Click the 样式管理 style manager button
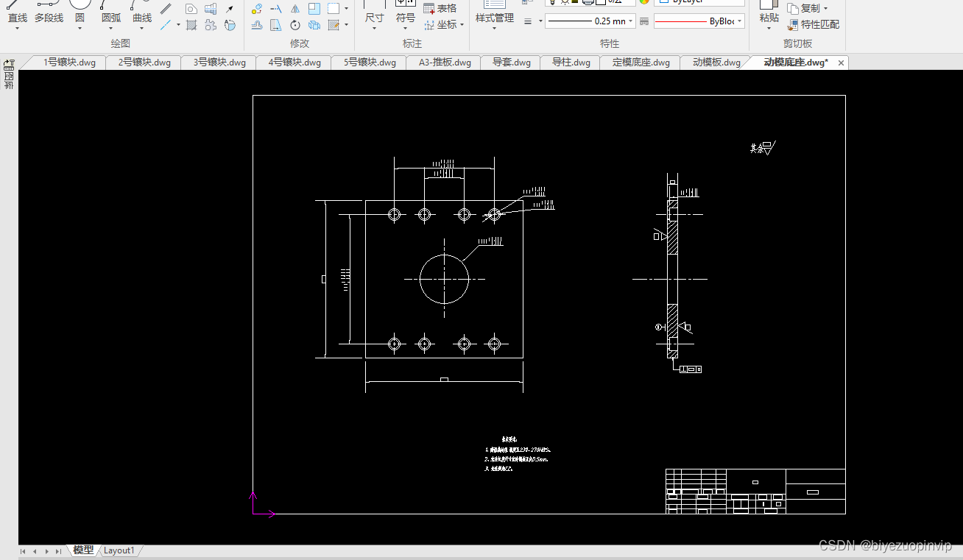The width and height of the screenshot is (963, 560). (494, 11)
